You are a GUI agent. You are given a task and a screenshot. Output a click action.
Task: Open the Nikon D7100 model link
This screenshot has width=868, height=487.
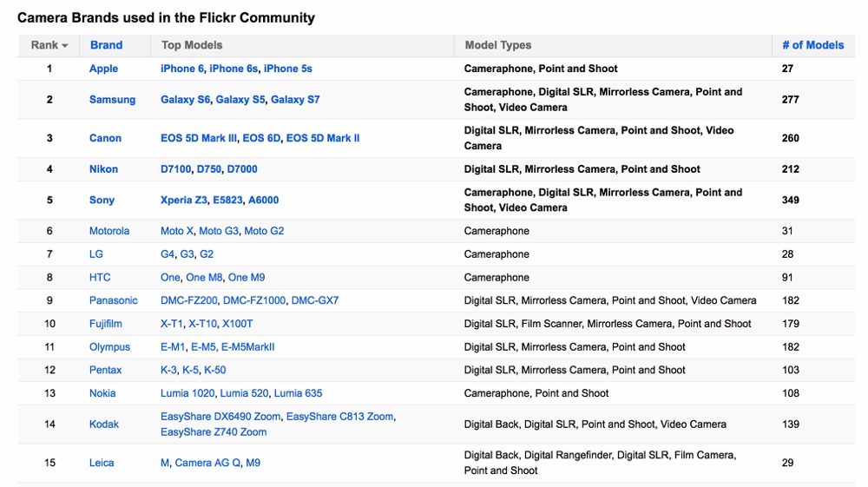click(x=175, y=169)
